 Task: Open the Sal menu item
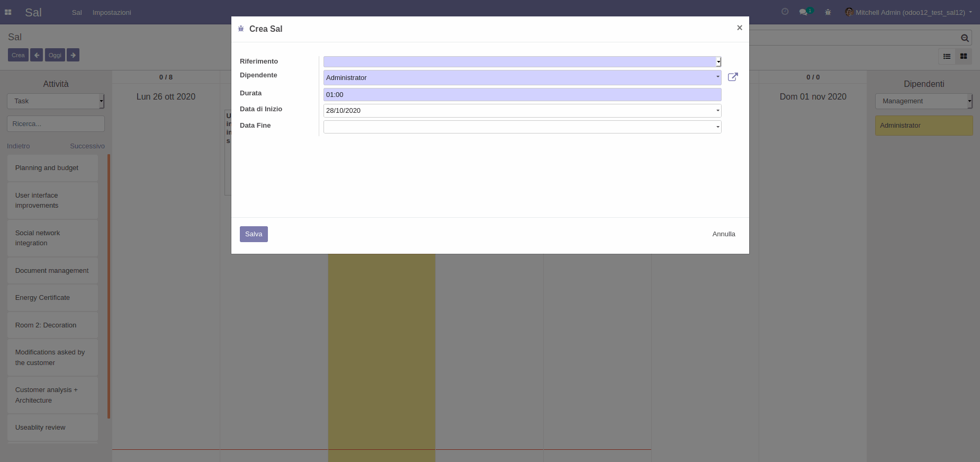pos(77,12)
